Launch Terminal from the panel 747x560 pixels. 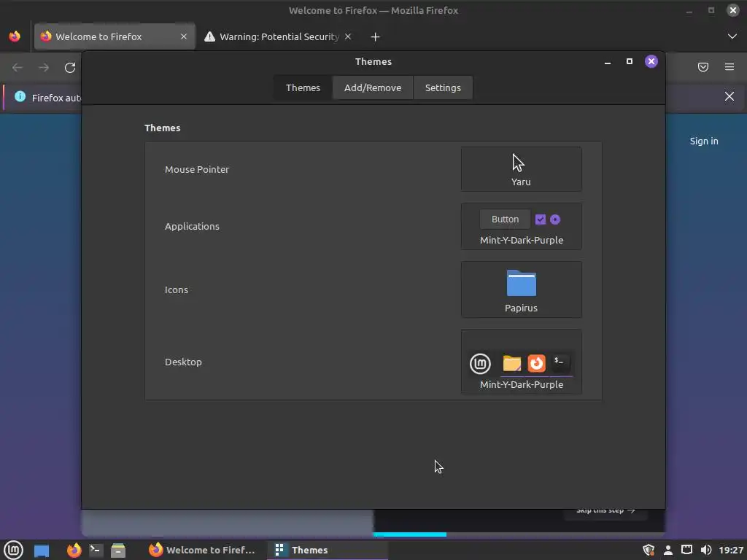tap(96, 550)
